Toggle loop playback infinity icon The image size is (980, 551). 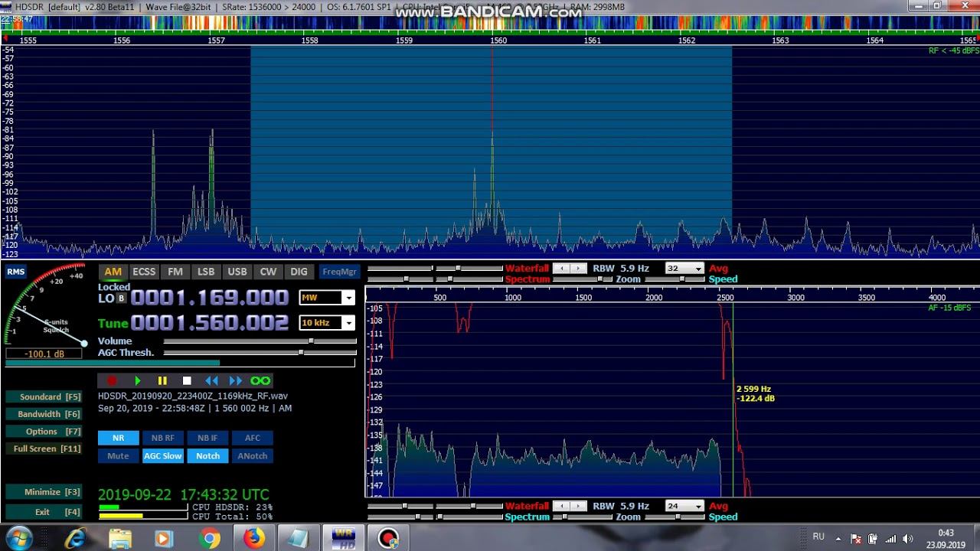260,380
